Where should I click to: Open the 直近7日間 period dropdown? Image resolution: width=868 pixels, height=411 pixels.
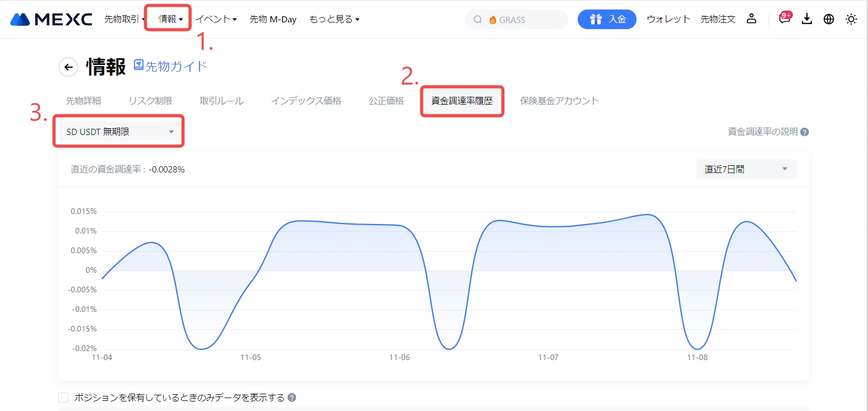[x=746, y=169]
